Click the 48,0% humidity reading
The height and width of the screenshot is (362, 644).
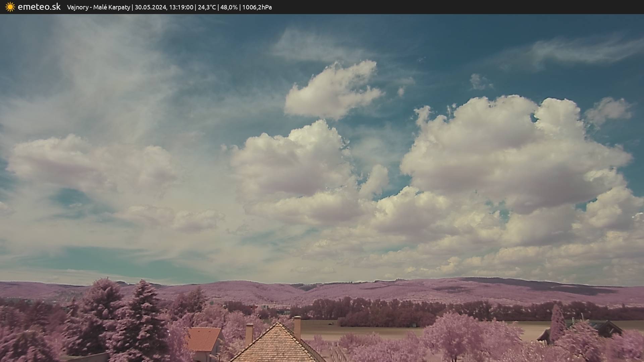coord(229,7)
